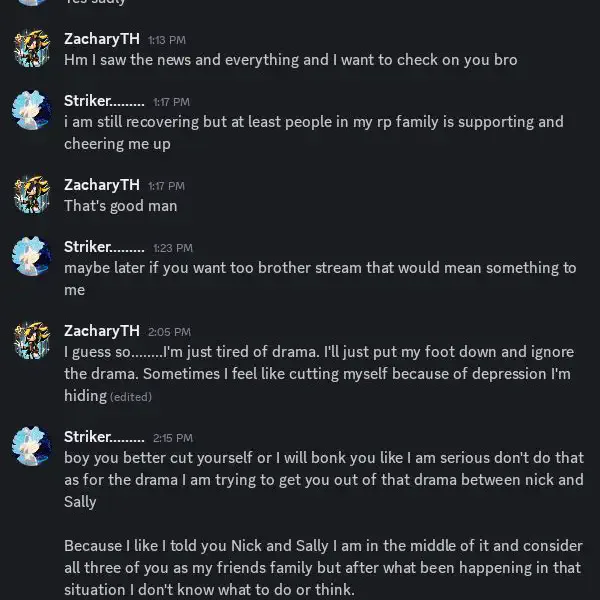
Task: Click the 2:05 PM timestamp
Action: pyautogui.click(x=169, y=332)
